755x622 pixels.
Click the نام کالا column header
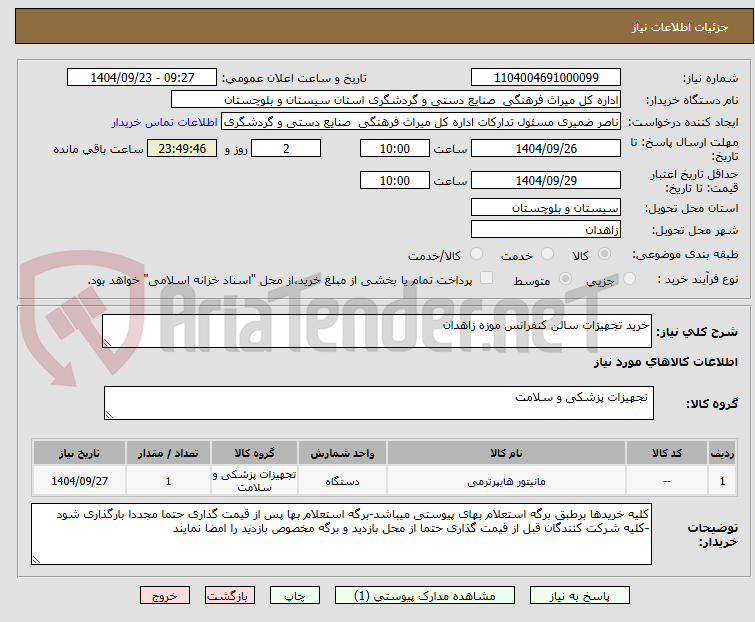[506, 453]
